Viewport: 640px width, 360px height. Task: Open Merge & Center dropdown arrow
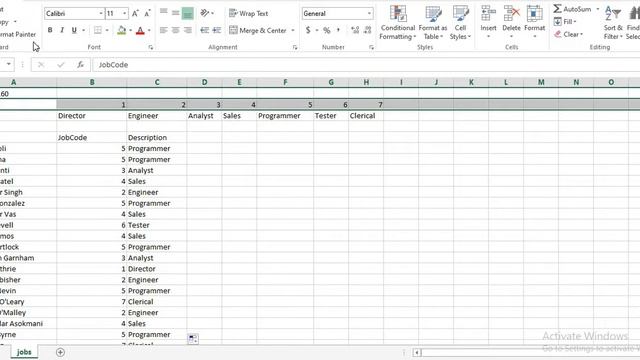(x=293, y=30)
